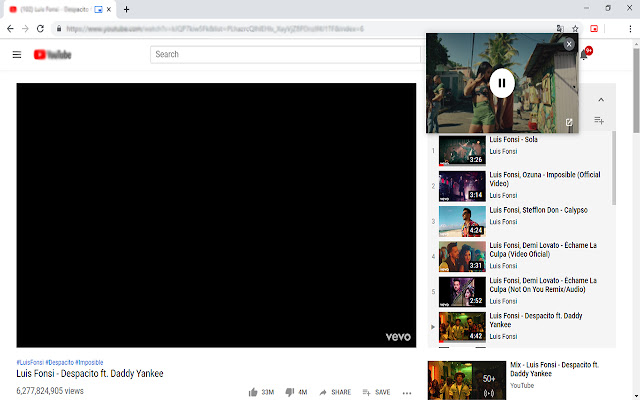Collapse the playlist panel with chevron
This screenshot has width=640, height=400.
tap(600, 99)
